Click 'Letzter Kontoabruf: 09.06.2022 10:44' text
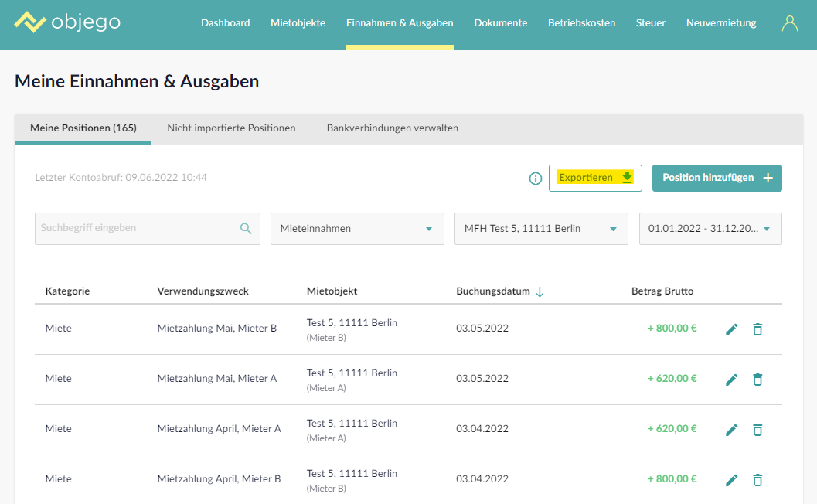The image size is (817, 504). point(121,178)
